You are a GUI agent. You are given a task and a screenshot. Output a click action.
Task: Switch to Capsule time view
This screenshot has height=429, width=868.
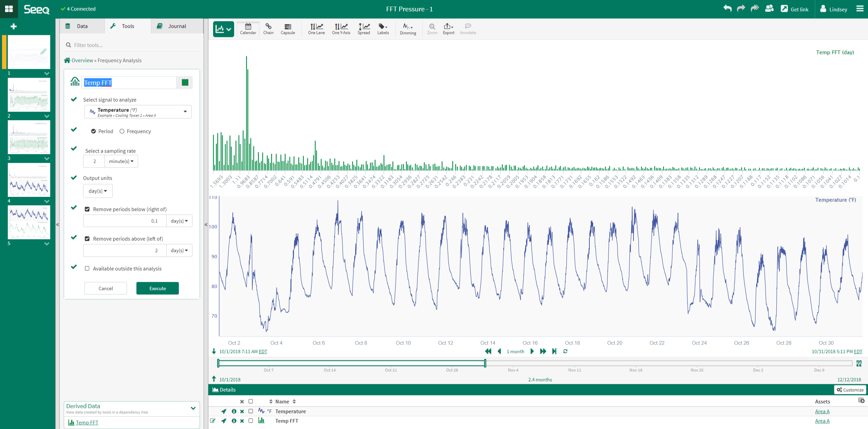[287, 29]
